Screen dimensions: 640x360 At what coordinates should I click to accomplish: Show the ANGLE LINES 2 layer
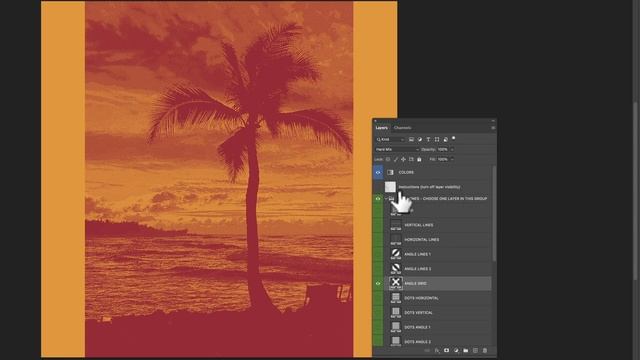coord(378,269)
